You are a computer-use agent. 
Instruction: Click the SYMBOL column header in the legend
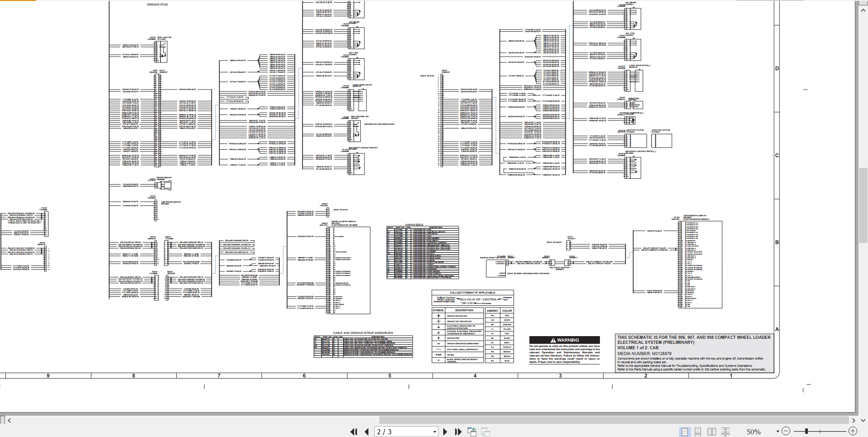[439, 310]
